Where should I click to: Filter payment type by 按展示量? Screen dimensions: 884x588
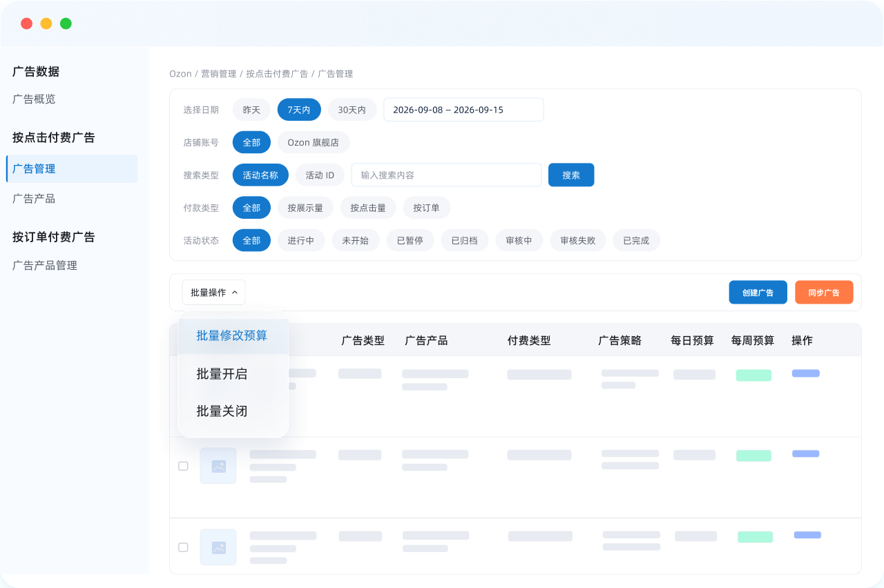point(305,208)
